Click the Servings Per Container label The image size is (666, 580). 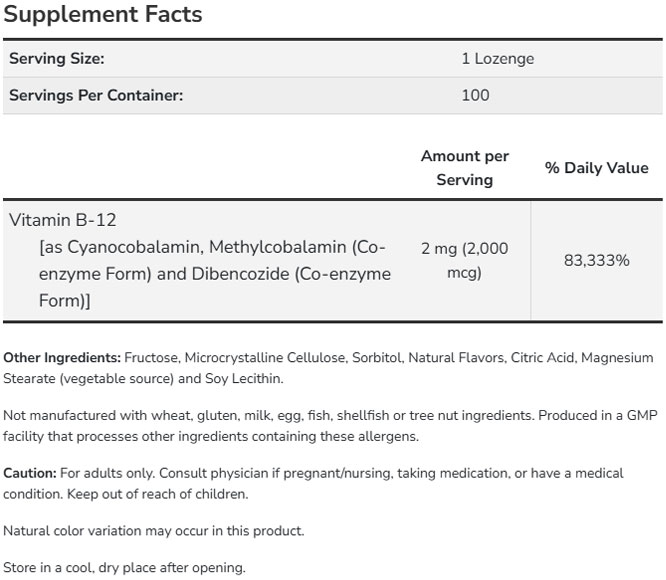pos(96,96)
